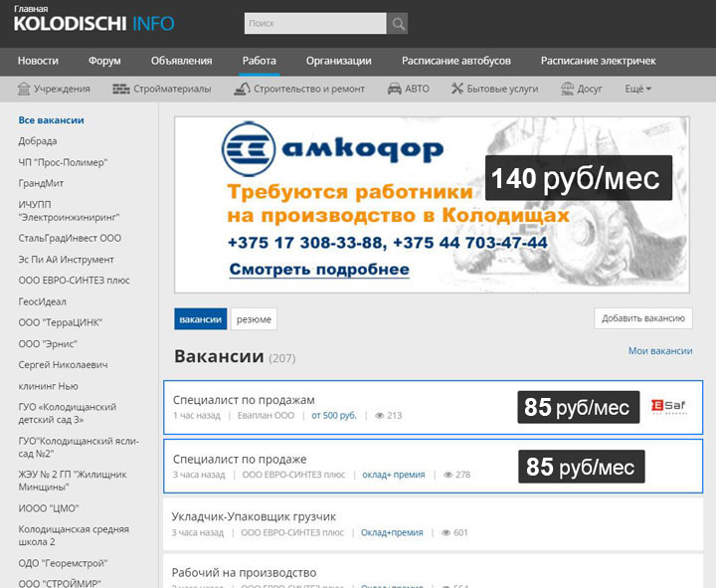Open Специалист по продаже vacancy
Image resolution: width=716 pixels, height=588 pixels.
[x=240, y=460]
